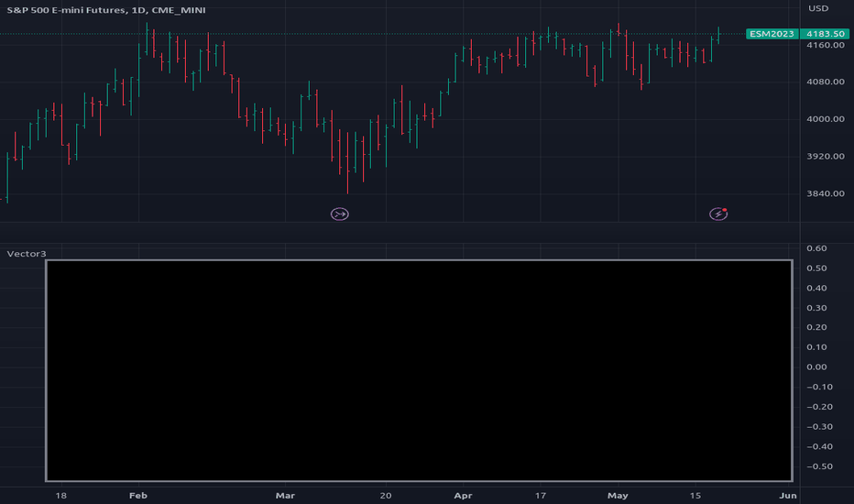Click the 4183.50 last price label

pyautogui.click(x=825, y=34)
